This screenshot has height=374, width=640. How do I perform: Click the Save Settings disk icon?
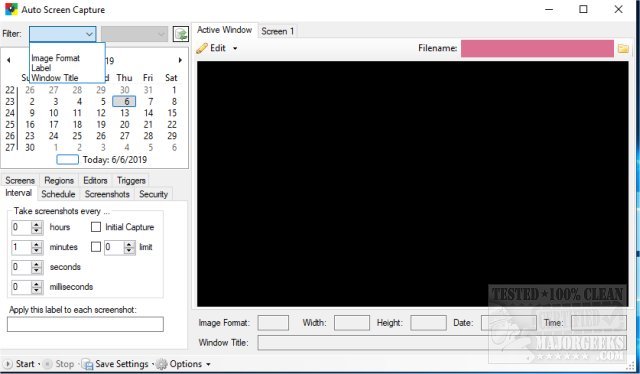pyautogui.click(x=87, y=364)
